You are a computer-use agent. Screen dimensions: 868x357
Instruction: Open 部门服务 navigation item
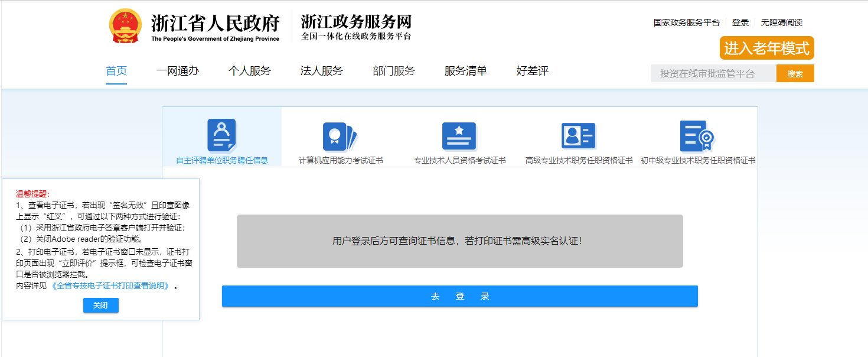[x=394, y=71]
